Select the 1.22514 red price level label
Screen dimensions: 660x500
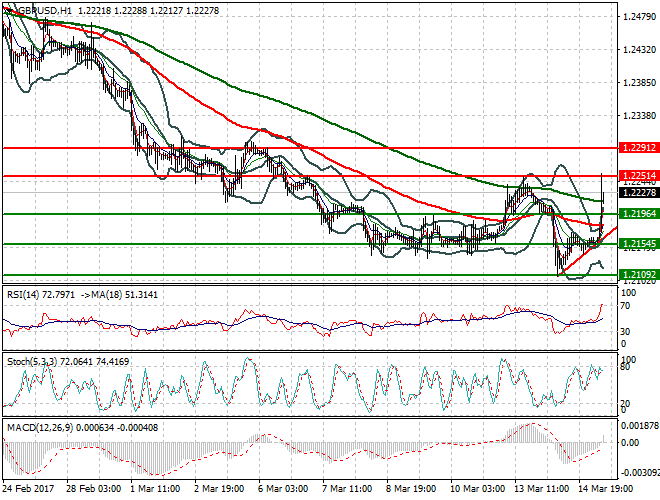[637, 176]
